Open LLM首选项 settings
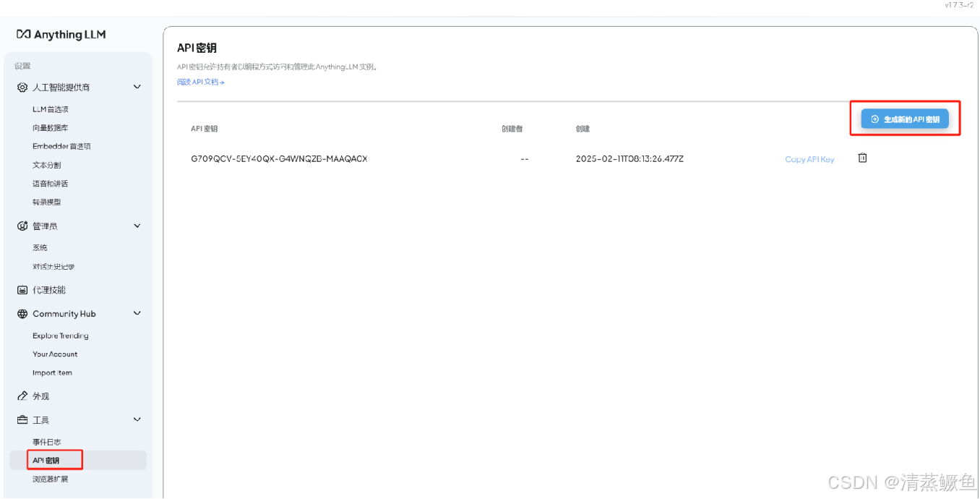Viewport: 980px width, 499px height. coord(51,109)
